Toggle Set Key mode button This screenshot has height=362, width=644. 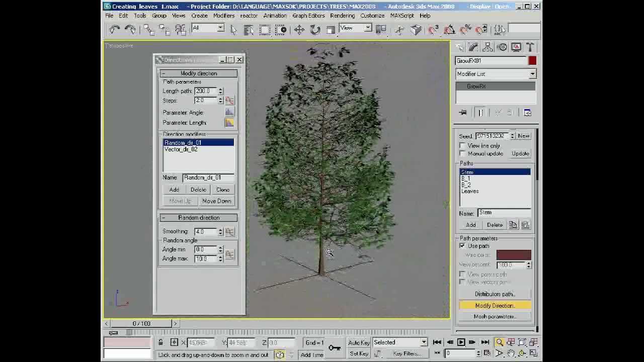(x=359, y=354)
